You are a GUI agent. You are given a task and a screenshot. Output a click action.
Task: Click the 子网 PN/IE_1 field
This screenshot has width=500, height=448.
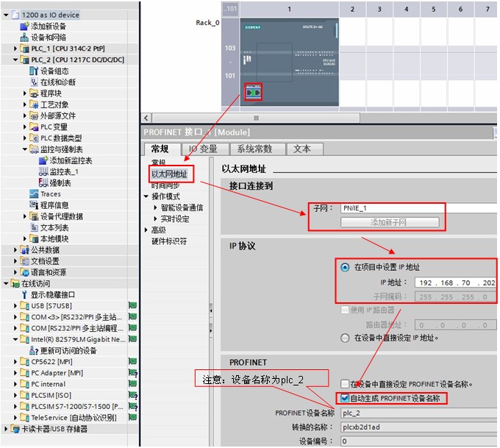click(418, 208)
